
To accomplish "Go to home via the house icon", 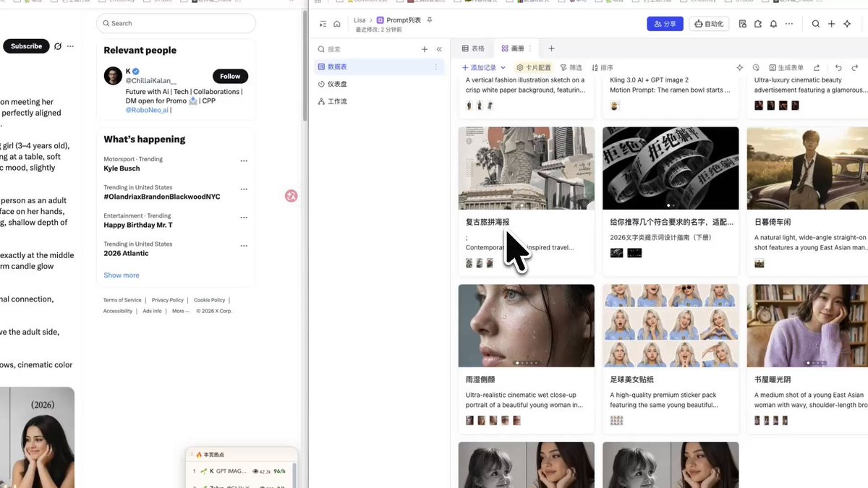I will (x=337, y=24).
